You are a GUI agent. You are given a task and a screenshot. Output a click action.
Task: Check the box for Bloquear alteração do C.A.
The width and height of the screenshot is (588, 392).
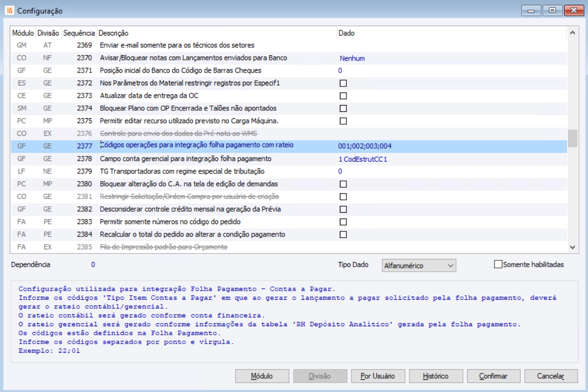tap(343, 184)
